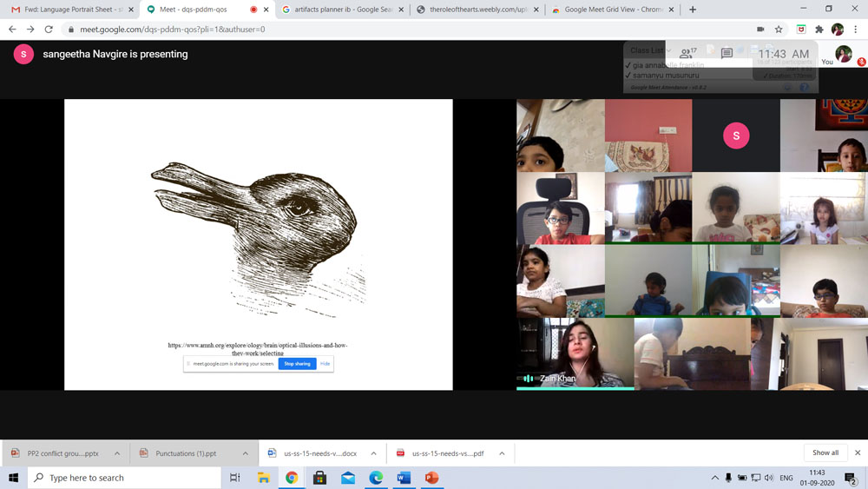Screen dimensions: 868x489
Task: Click Stop sharing button
Action: 297,364
